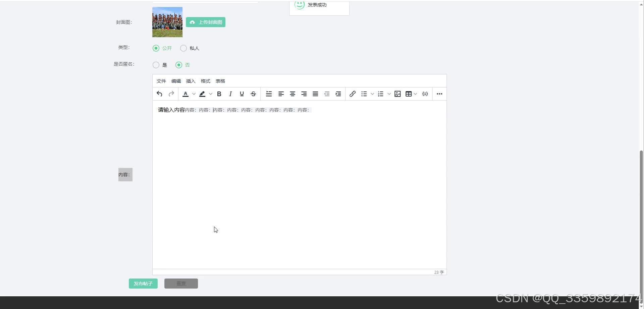Open the highlight color swatch picker

click(203, 94)
